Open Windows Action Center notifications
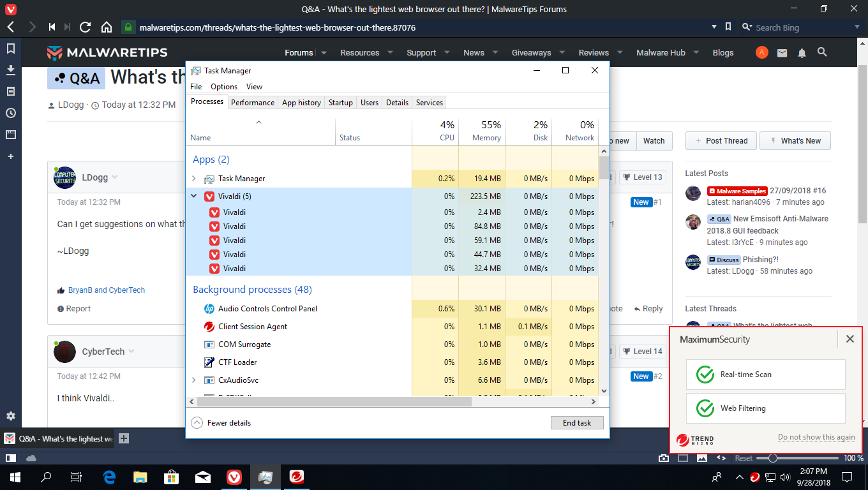This screenshot has height=490, width=868. click(847, 477)
